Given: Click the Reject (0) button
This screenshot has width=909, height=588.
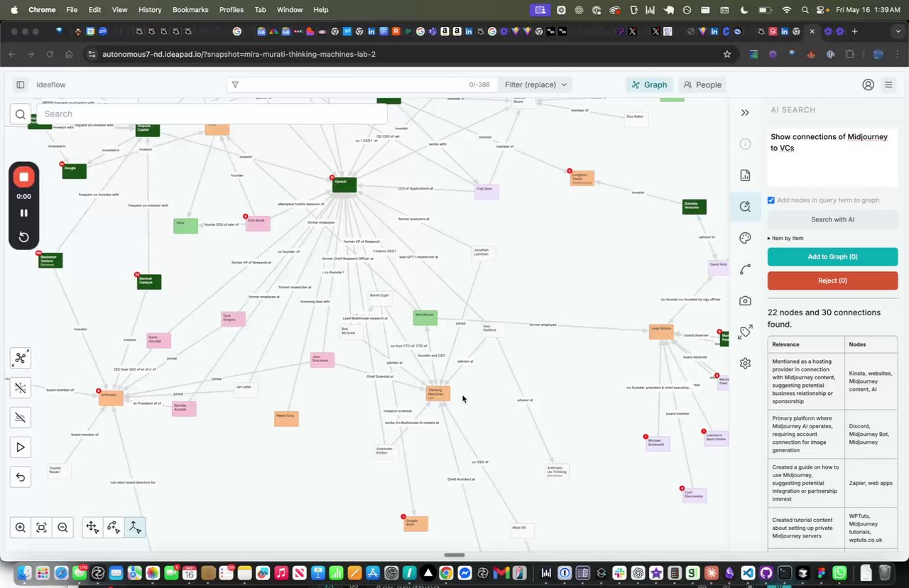Looking at the screenshot, I should (832, 281).
